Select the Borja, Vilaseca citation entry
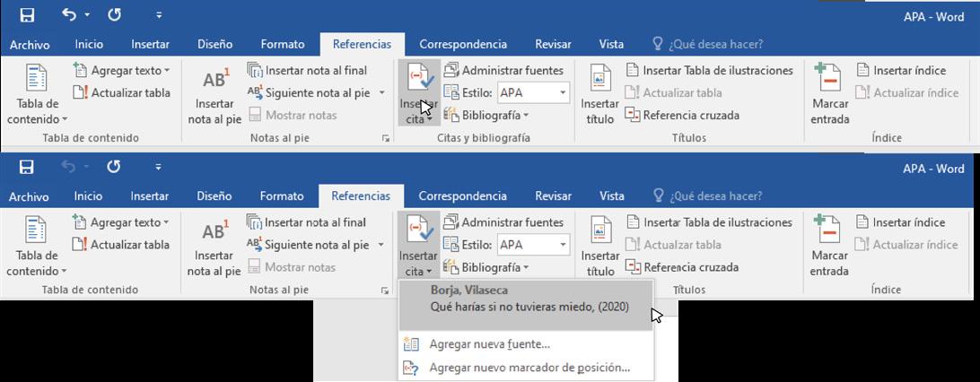 pos(526,305)
